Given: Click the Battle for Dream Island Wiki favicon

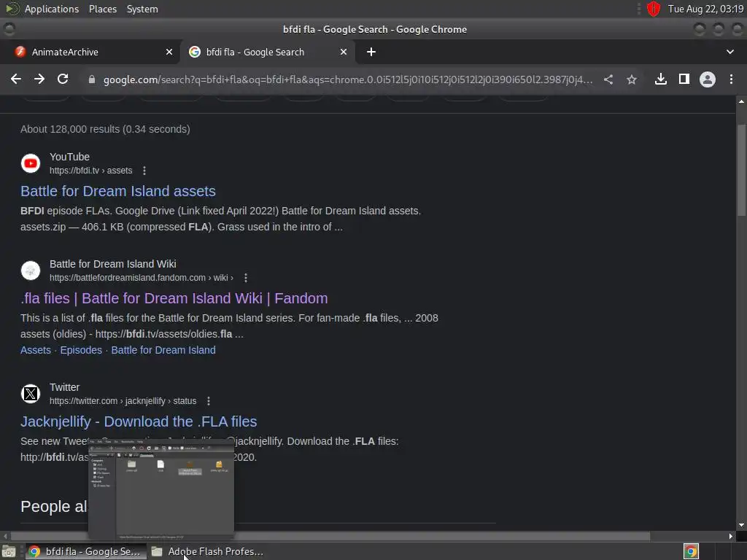Looking at the screenshot, I should [x=31, y=271].
